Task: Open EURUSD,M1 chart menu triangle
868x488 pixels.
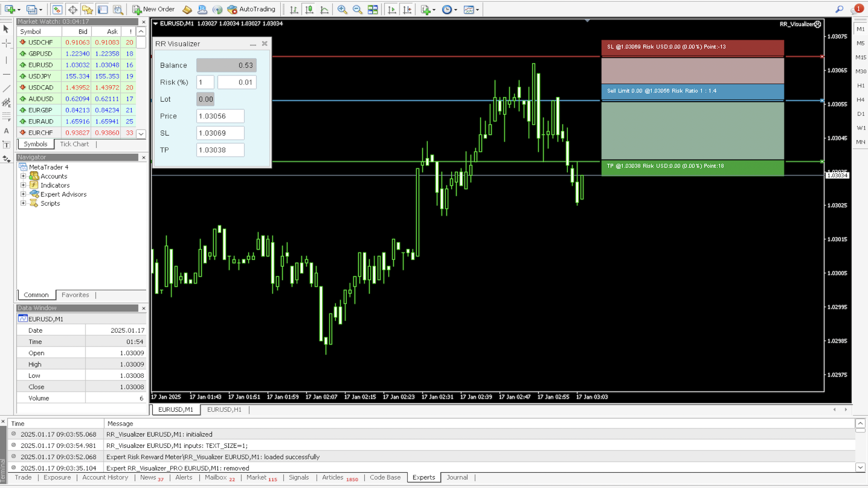Action: click(156, 23)
